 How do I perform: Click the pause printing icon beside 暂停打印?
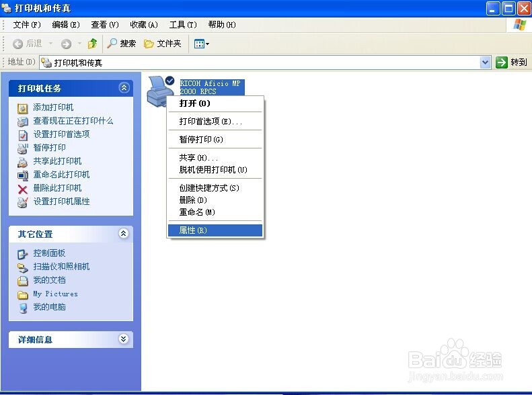pyautogui.click(x=23, y=148)
